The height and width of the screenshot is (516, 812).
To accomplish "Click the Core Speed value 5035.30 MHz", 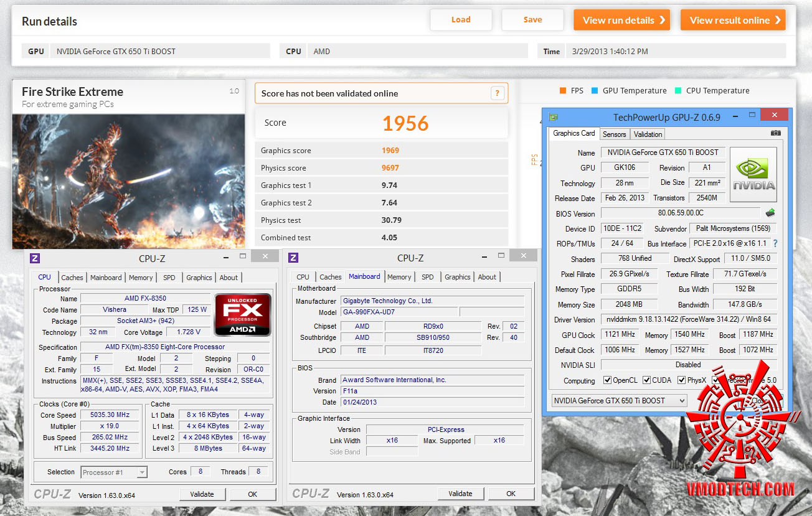I will tap(111, 415).
